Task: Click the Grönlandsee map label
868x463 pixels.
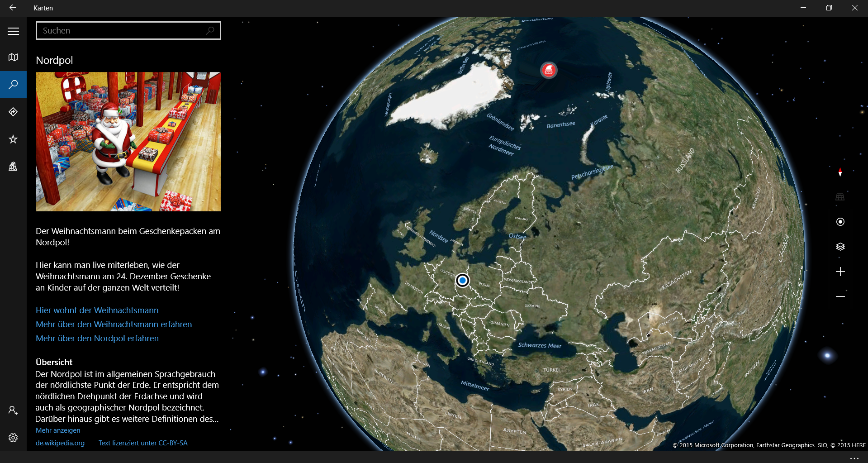Action: click(x=500, y=122)
